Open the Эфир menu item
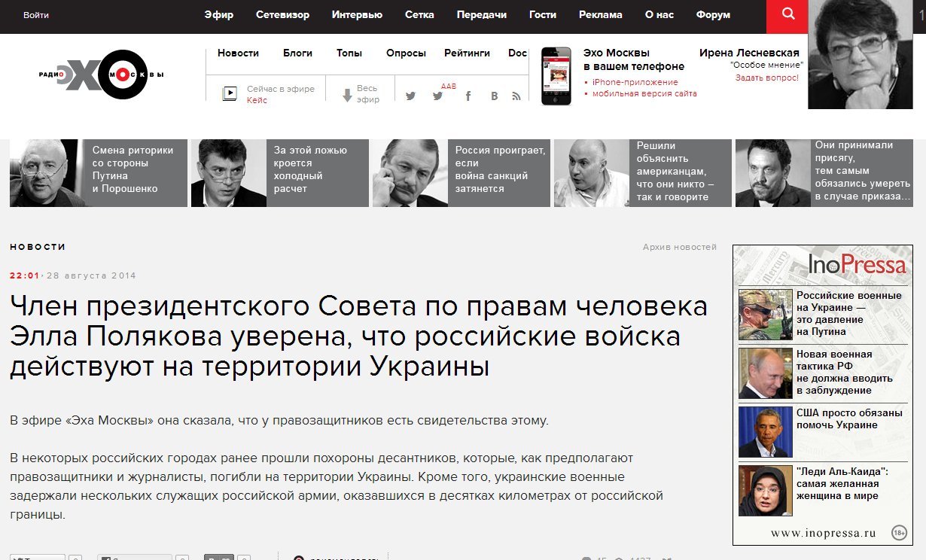926x560 pixels. coord(219,15)
